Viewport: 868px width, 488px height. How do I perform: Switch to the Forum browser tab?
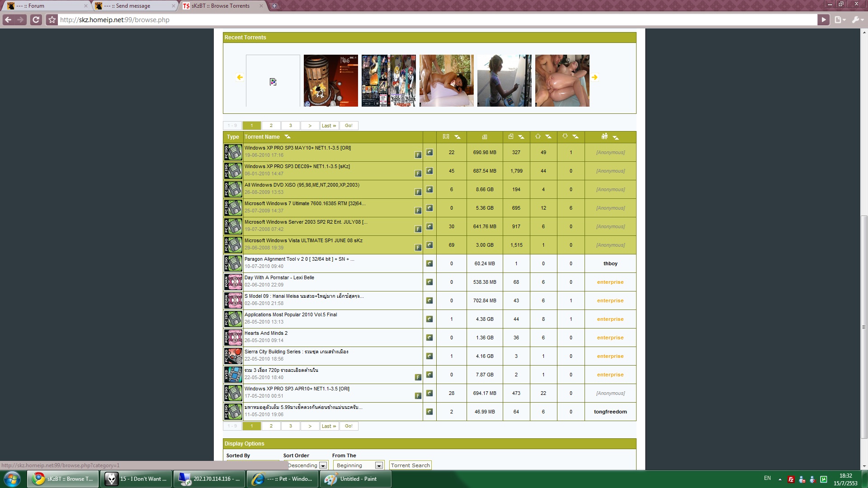coord(45,6)
